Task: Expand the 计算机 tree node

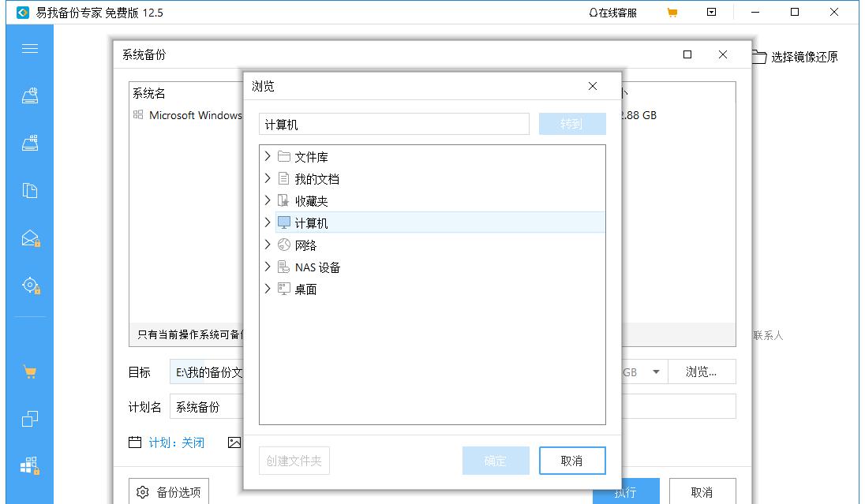Action: point(268,222)
